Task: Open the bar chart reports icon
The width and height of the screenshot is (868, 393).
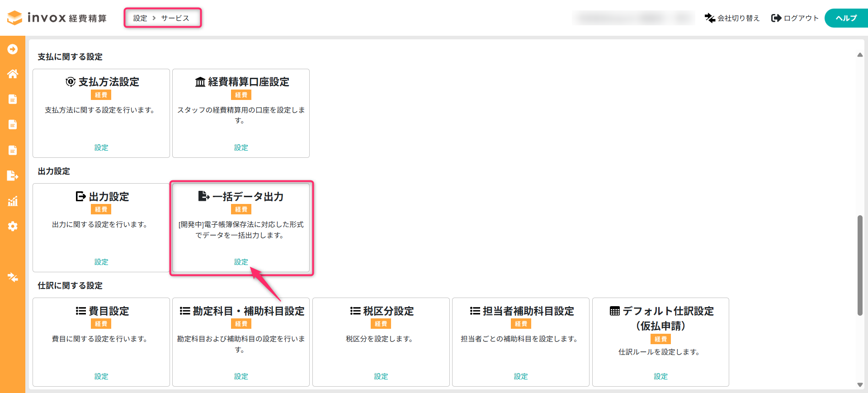Action: 13,201
